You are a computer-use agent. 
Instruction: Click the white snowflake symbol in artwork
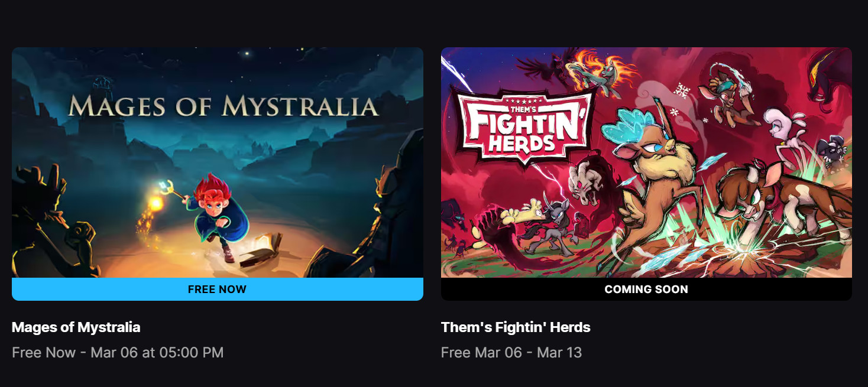pyautogui.click(x=684, y=90)
